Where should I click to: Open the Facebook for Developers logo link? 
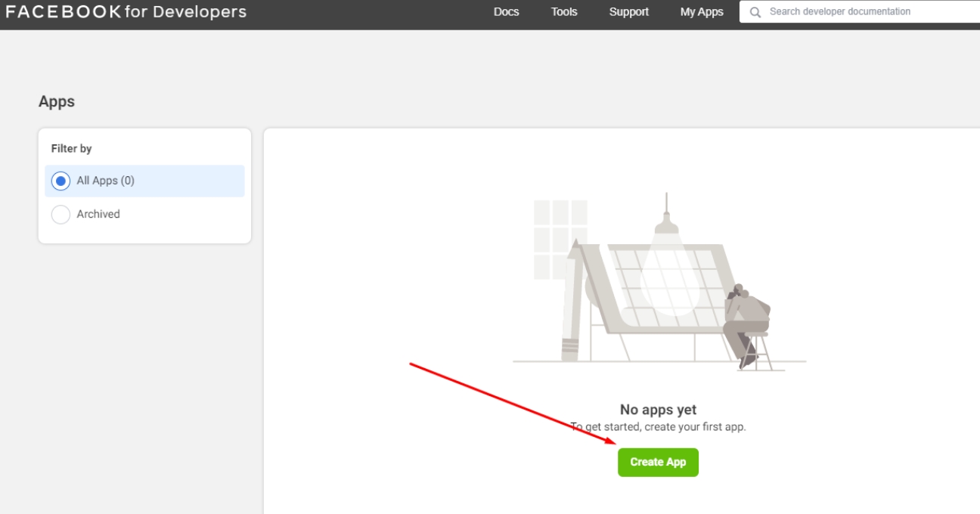coord(126,12)
